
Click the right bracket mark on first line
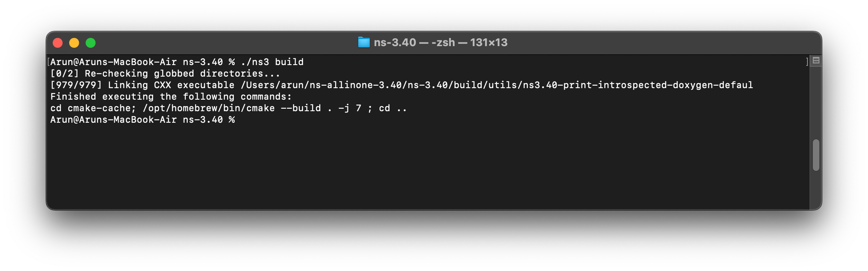coord(807,62)
